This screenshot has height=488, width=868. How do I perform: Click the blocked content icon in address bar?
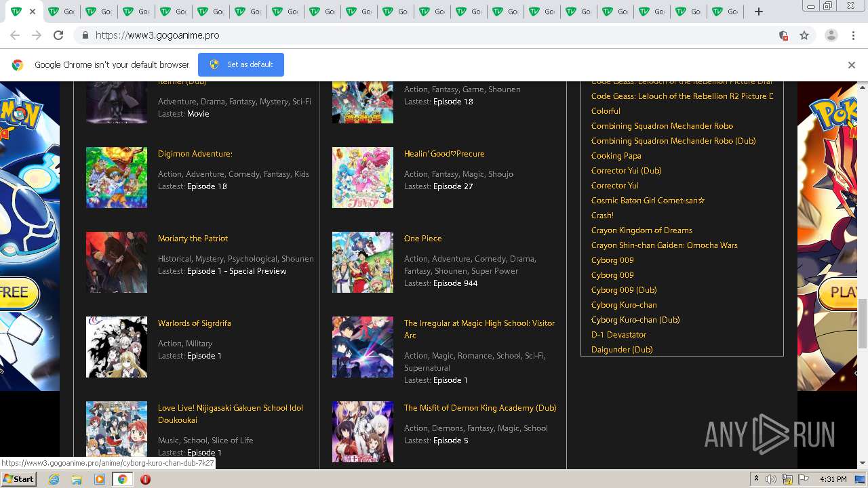(x=783, y=35)
